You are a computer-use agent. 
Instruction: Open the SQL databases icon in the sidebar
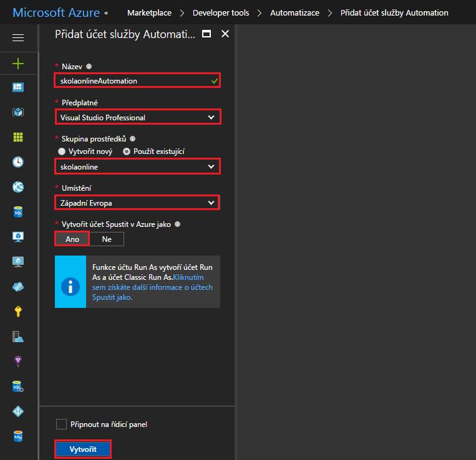tap(18, 212)
